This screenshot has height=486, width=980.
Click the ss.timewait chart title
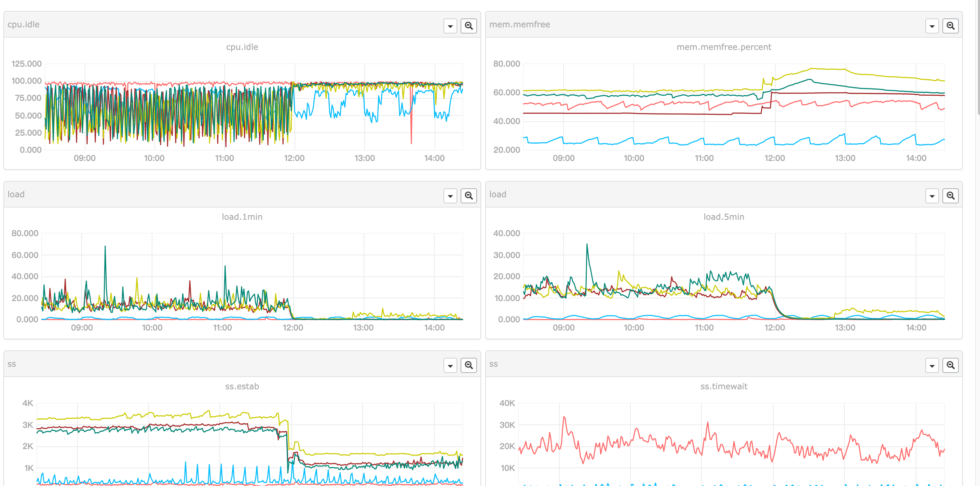coord(724,386)
